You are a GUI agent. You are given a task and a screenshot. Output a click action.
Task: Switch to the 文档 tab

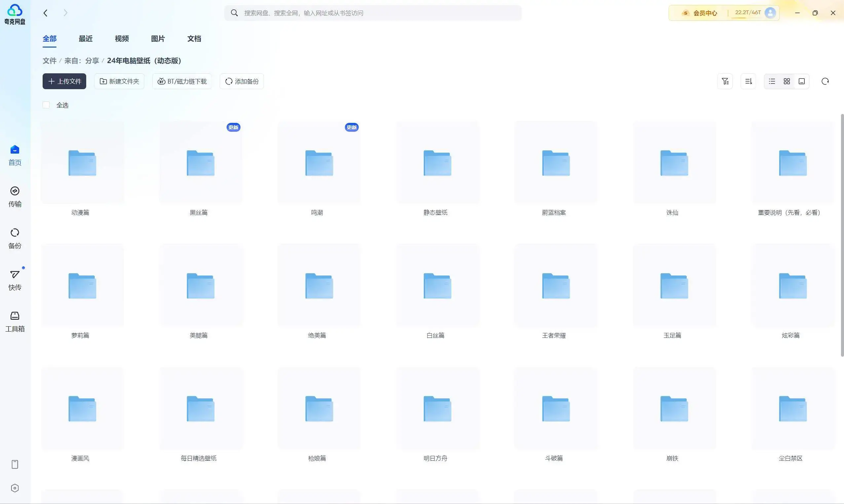[x=194, y=39]
